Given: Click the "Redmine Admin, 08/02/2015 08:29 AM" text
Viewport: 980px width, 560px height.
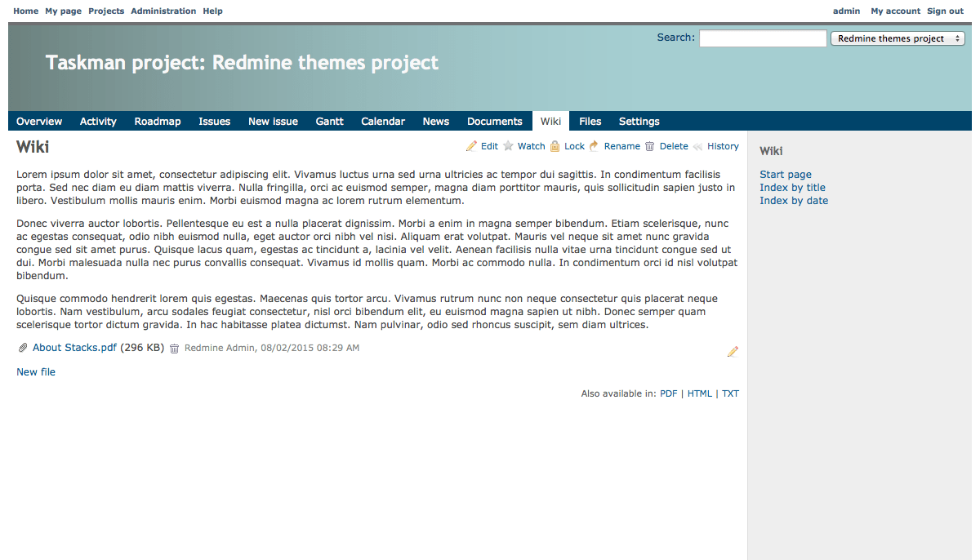Looking at the screenshot, I should (272, 348).
